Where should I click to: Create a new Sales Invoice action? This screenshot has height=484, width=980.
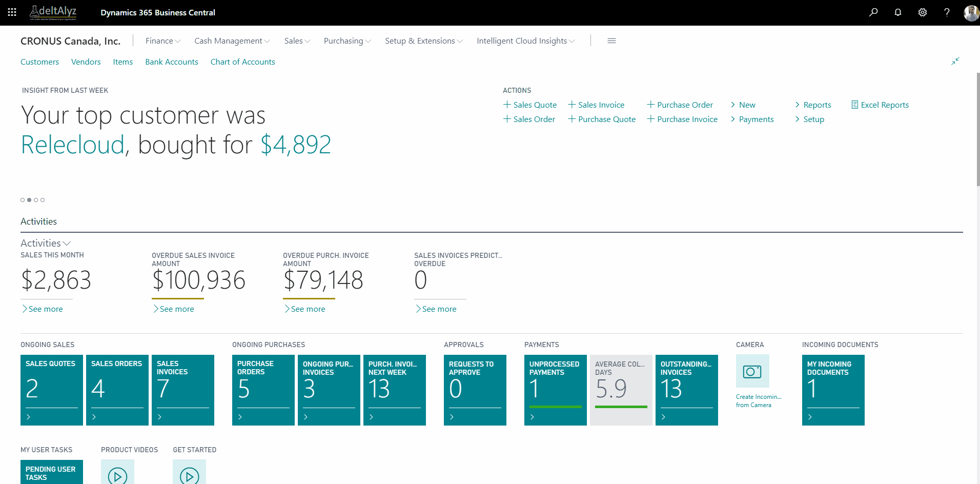click(596, 105)
